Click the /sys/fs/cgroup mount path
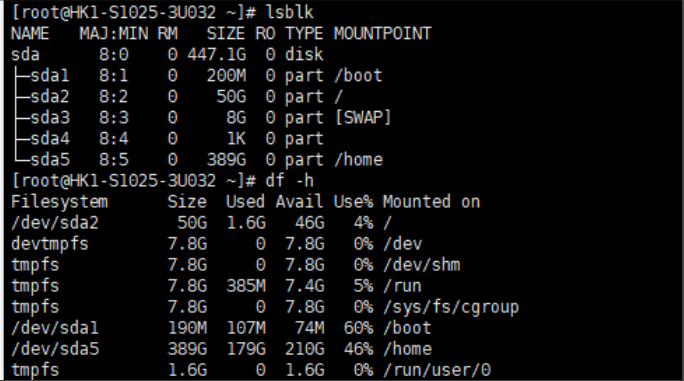The width and height of the screenshot is (684, 381). point(451,307)
